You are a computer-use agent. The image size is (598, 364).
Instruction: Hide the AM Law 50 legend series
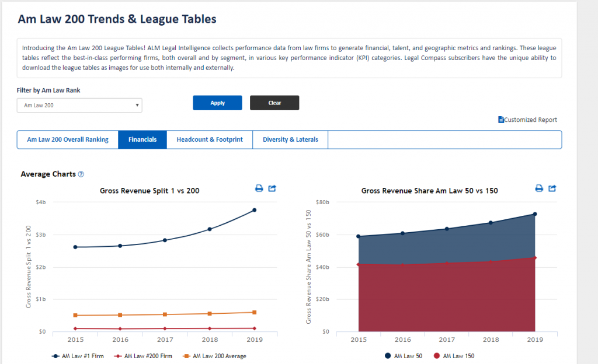404,356
